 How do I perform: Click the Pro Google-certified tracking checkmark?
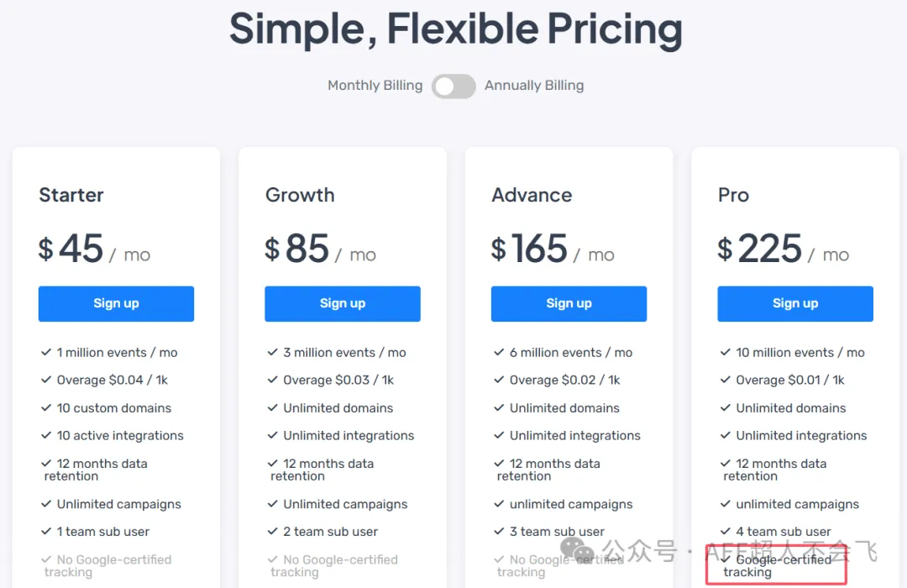click(x=726, y=559)
